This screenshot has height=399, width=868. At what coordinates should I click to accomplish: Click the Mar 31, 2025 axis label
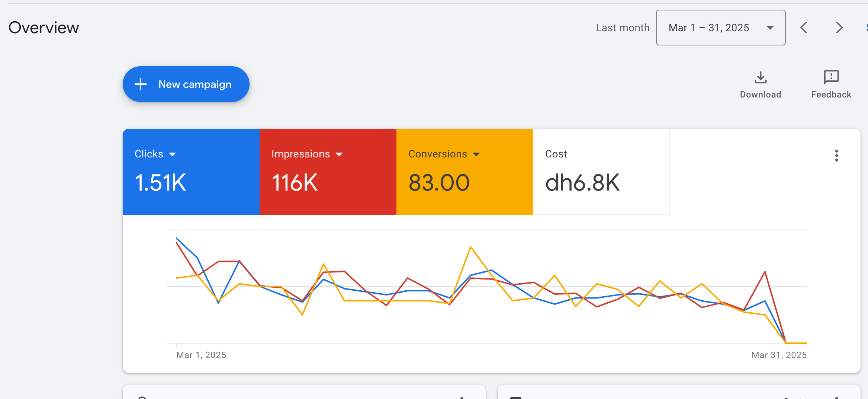pos(779,355)
